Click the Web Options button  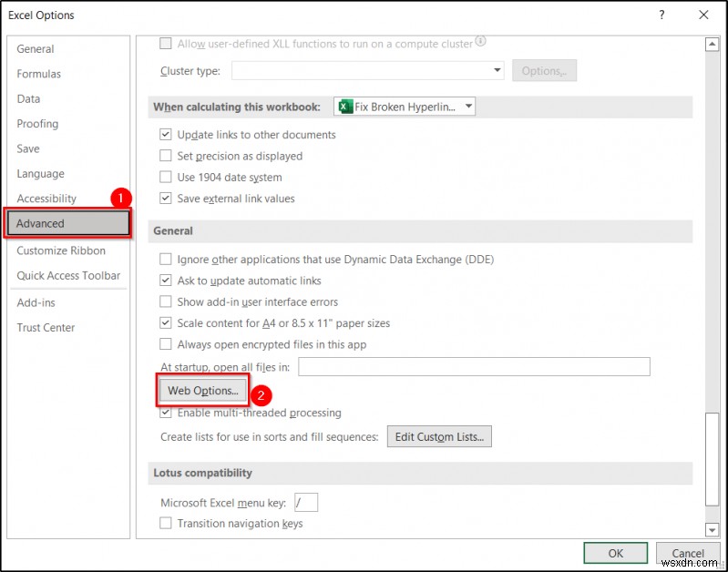203,391
